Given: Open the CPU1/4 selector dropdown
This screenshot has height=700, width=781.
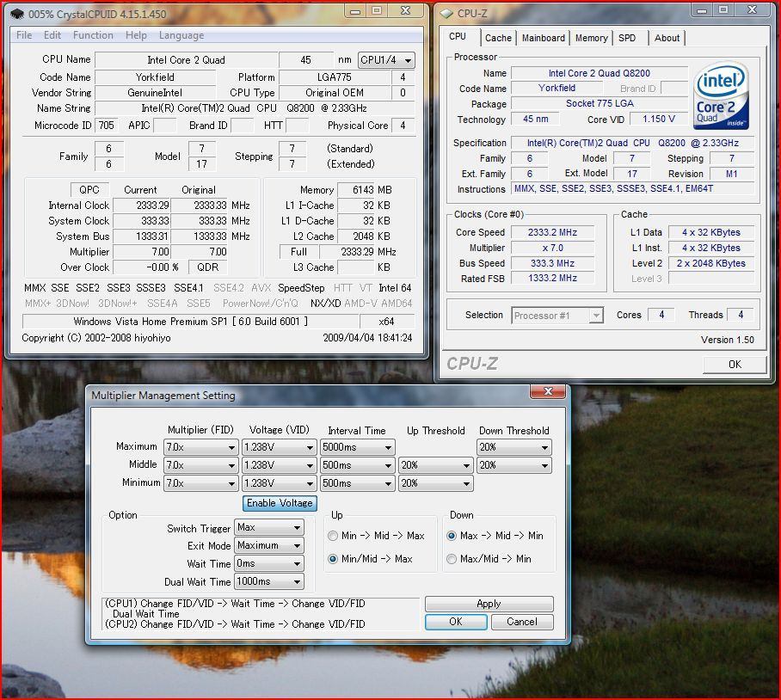Looking at the screenshot, I should tap(386, 60).
